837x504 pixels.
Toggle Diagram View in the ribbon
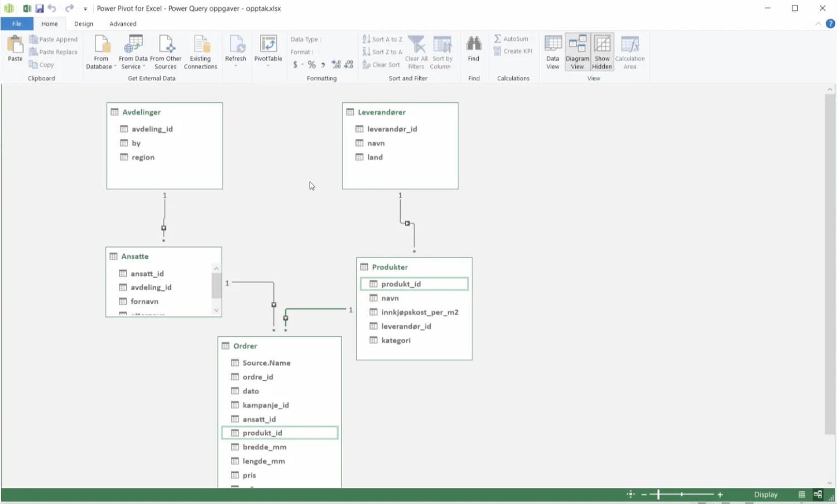(578, 52)
